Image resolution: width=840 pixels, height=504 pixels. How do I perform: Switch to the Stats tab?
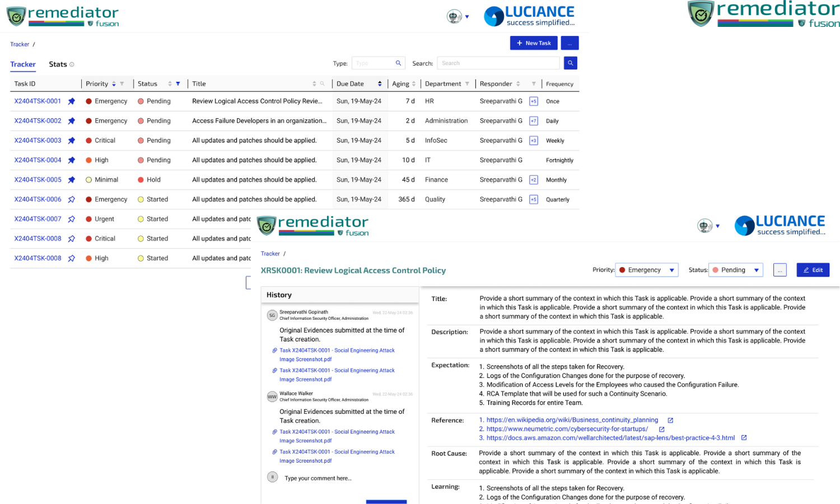coord(58,64)
